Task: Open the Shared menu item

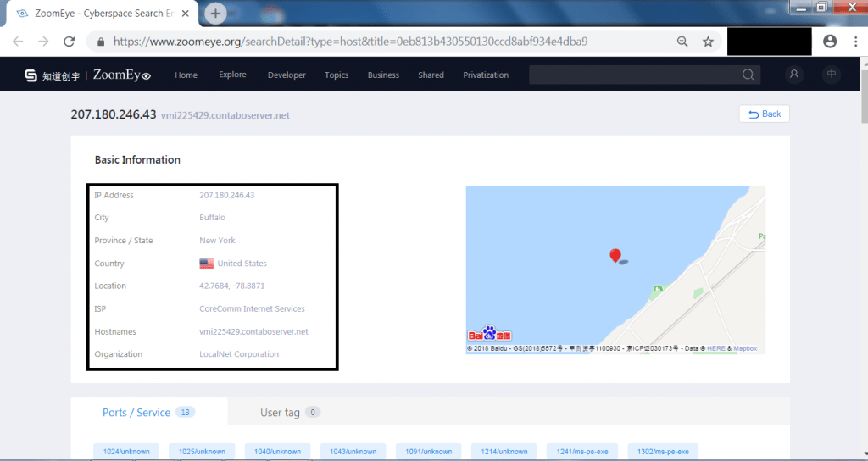Action: [x=431, y=75]
